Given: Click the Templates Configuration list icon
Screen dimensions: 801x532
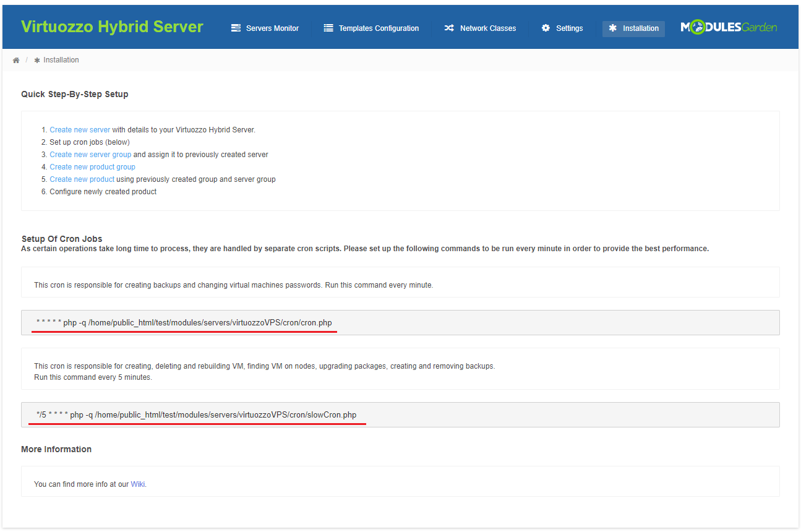Looking at the screenshot, I should click(328, 28).
